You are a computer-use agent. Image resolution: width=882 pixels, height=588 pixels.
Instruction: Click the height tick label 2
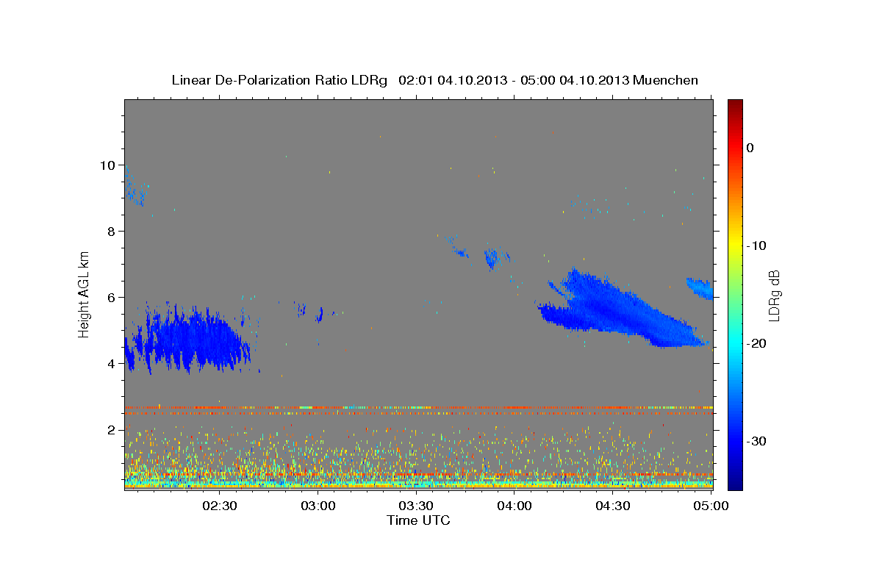(x=112, y=430)
